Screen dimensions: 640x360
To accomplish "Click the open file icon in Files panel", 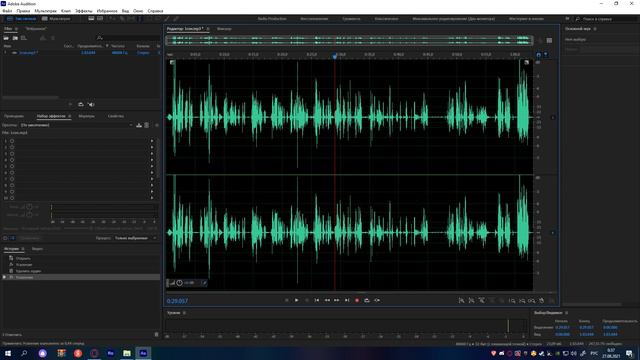I will point(6,38).
